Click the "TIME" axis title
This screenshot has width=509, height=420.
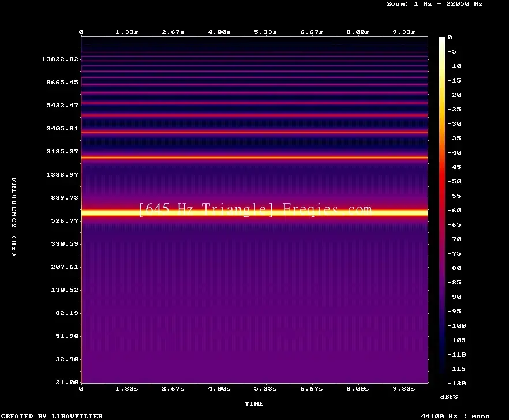coord(254,403)
